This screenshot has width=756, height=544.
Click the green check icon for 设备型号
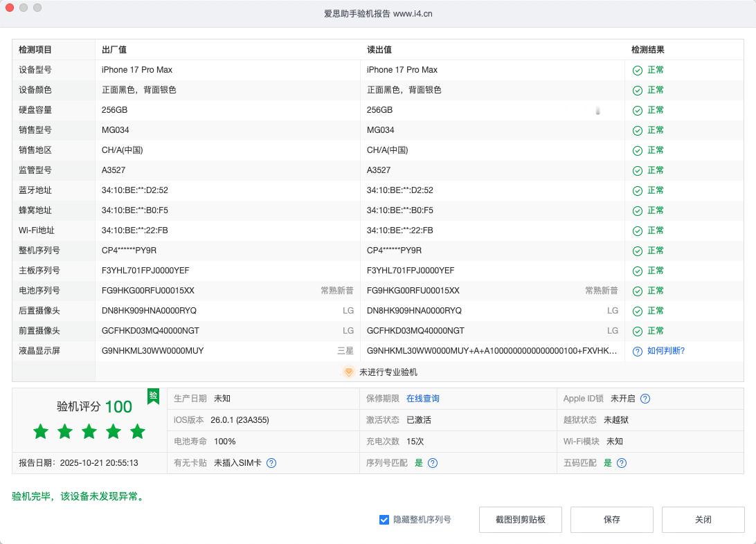point(638,71)
